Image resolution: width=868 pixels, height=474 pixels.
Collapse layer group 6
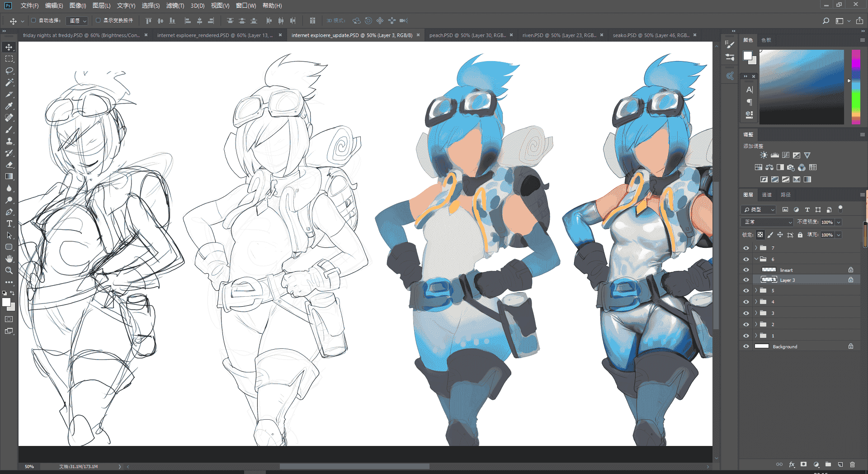[x=756, y=259]
